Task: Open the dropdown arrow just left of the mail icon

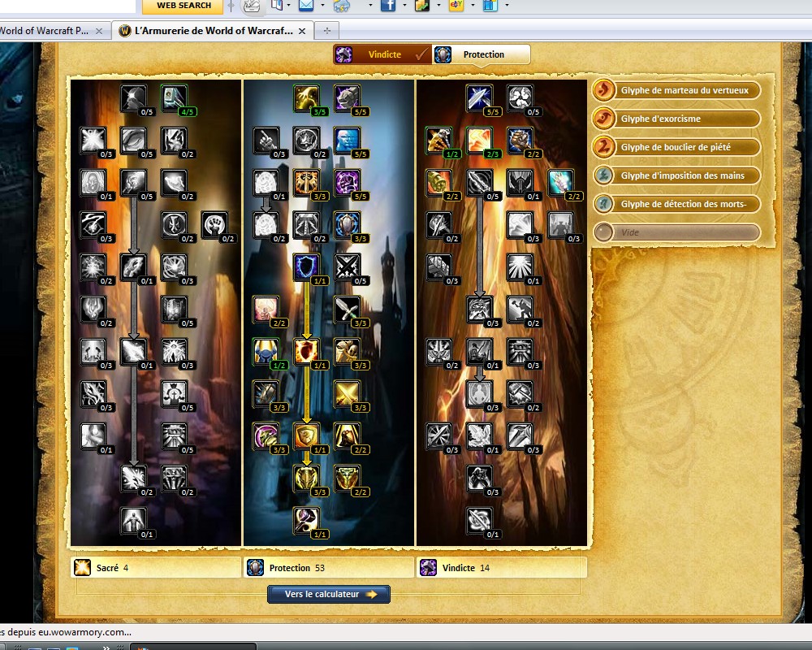Action: coord(288,6)
